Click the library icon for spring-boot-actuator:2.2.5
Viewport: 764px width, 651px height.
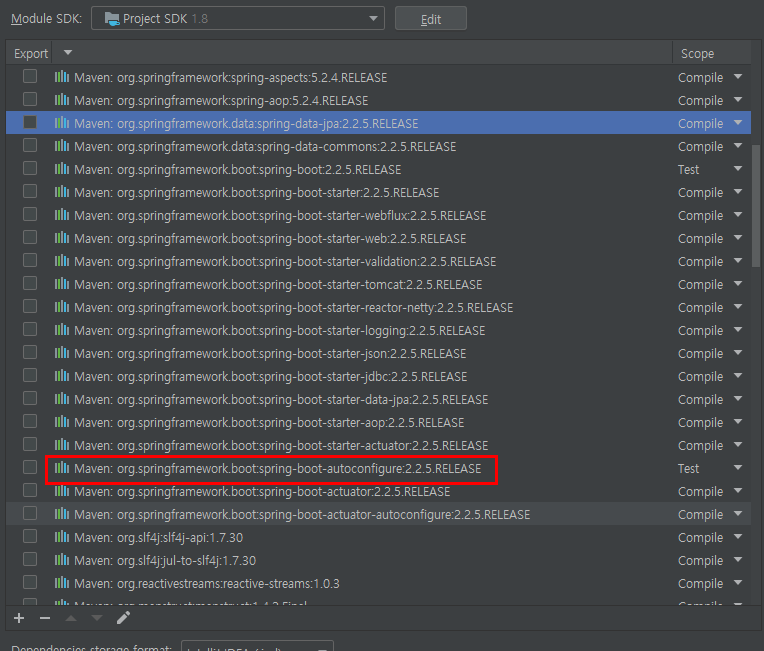tap(62, 490)
